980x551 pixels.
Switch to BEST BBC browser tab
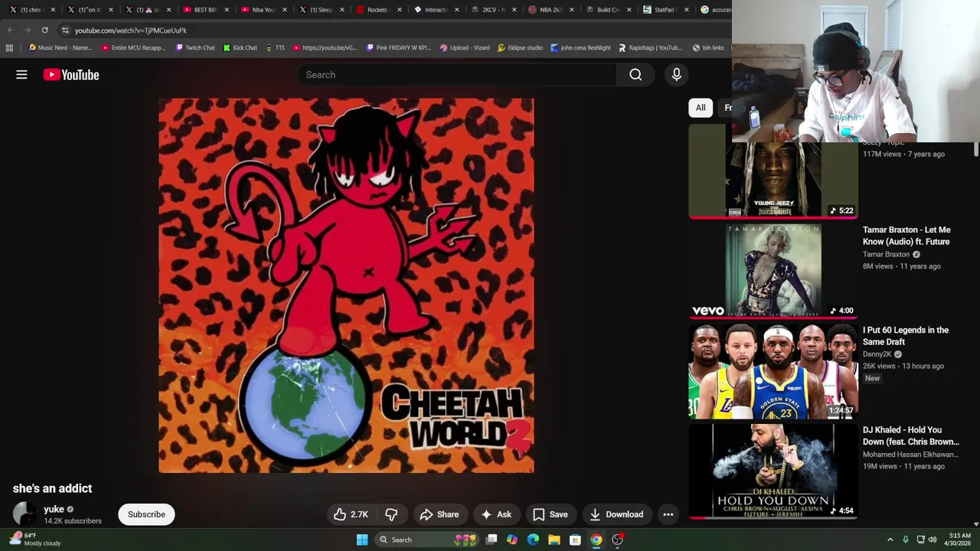[201, 10]
